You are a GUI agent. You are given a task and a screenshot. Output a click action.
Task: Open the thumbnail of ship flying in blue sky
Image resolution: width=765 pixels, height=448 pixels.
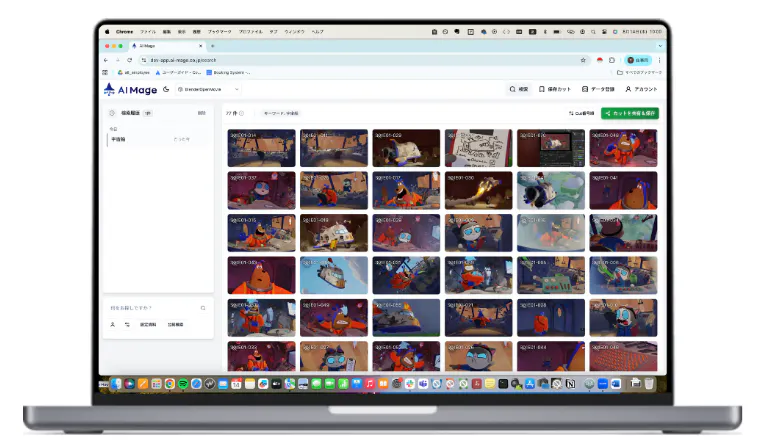click(x=334, y=275)
